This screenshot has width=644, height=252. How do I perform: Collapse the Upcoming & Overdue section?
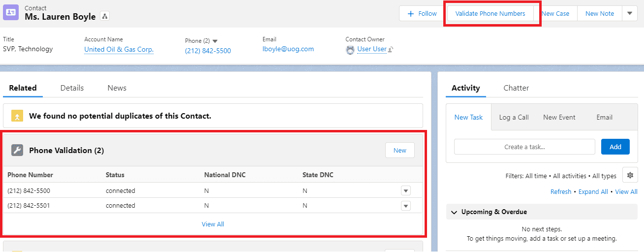click(x=454, y=212)
